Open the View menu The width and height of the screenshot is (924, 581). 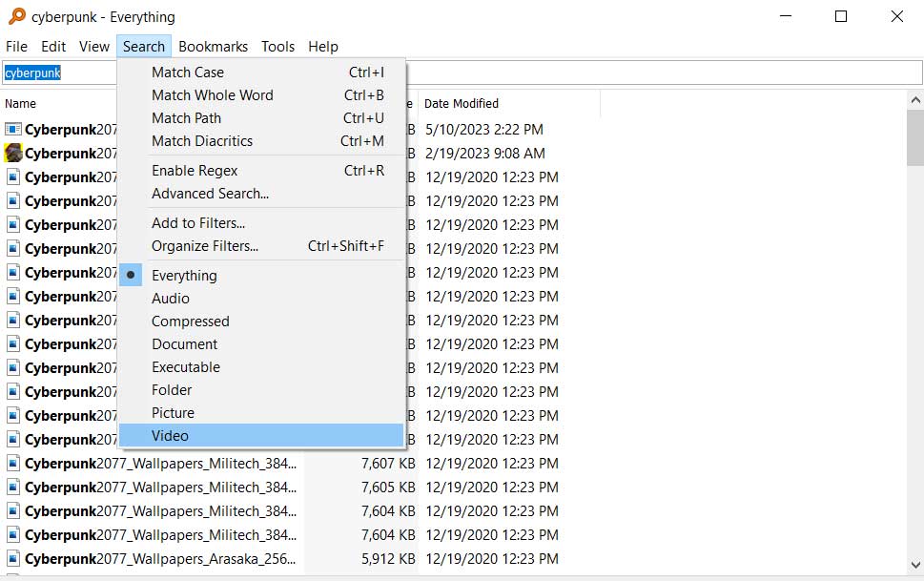tap(94, 47)
